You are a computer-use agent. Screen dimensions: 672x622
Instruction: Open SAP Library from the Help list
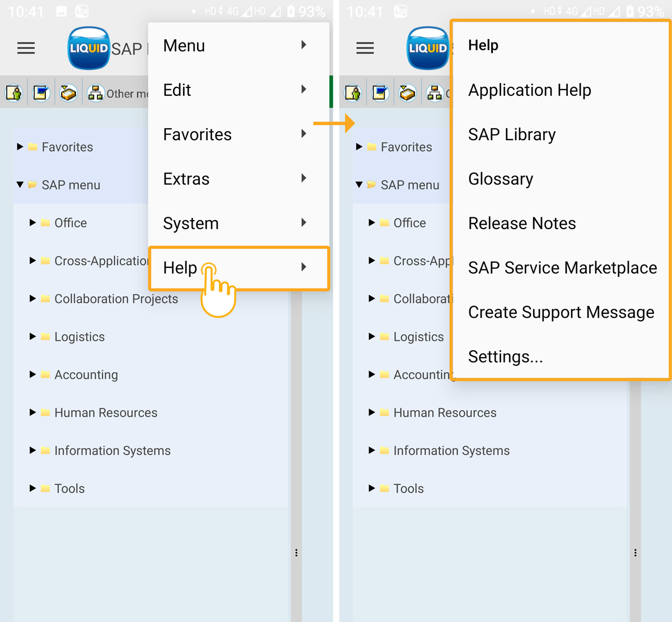tap(512, 134)
